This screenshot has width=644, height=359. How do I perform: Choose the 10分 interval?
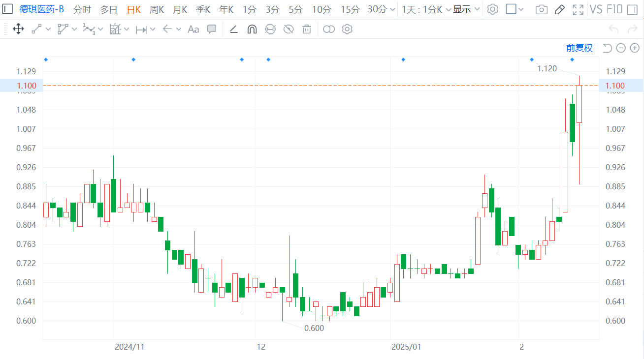pyautogui.click(x=322, y=9)
